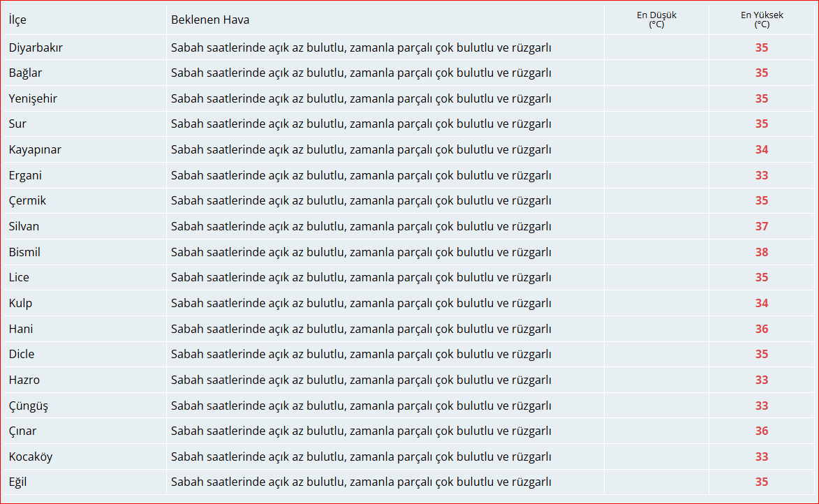Click the forecast text in Çüngüş row
The height and width of the screenshot is (504, 819).
click(361, 406)
